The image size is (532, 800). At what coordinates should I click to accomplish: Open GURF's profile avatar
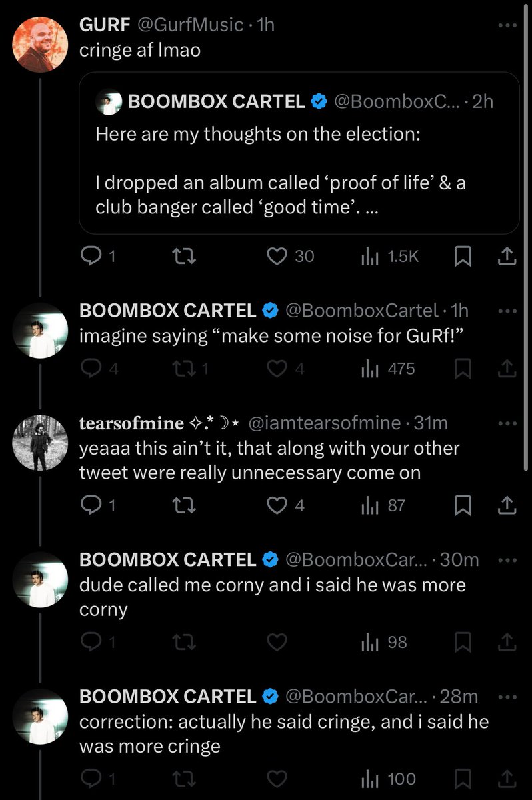click(x=41, y=43)
